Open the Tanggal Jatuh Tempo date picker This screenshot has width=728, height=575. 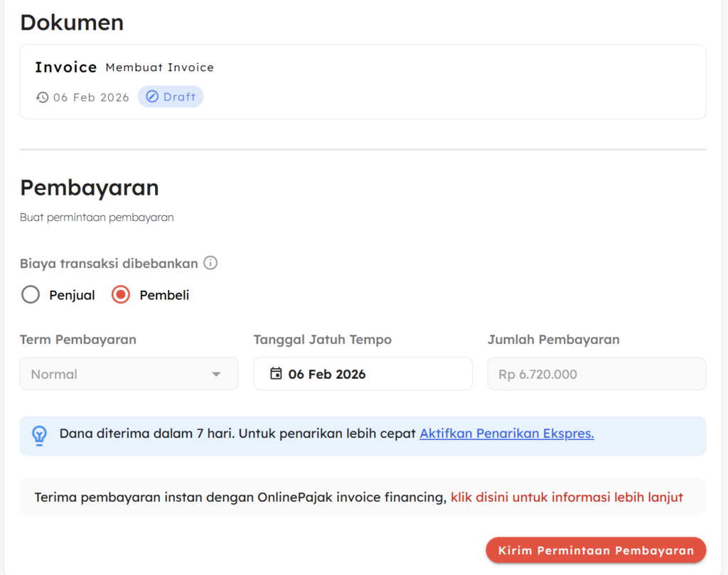[x=363, y=374]
